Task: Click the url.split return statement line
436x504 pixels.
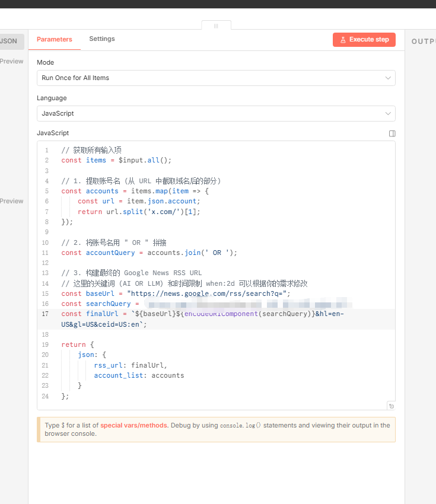Action: pos(139,212)
